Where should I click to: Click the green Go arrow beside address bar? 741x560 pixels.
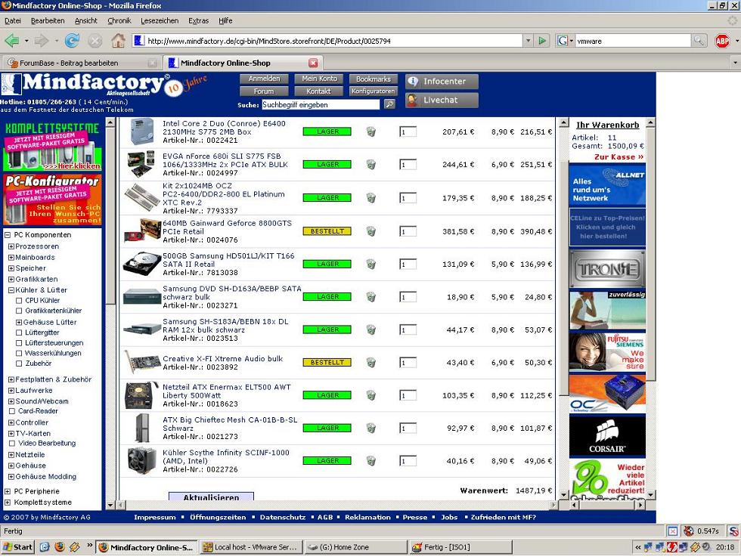tap(542, 41)
